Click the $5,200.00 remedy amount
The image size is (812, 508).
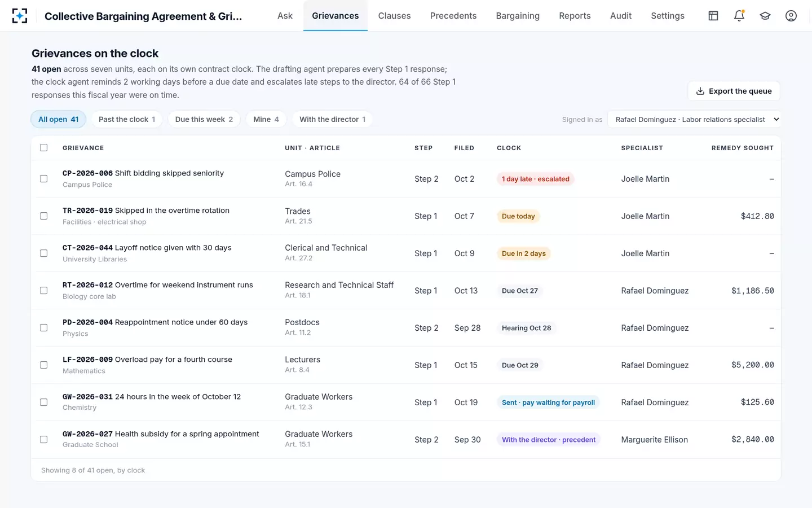[x=753, y=365]
